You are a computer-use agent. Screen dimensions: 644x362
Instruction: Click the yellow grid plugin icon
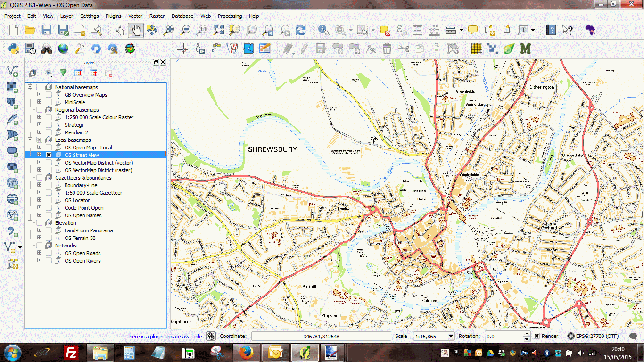pyautogui.click(x=476, y=48)
